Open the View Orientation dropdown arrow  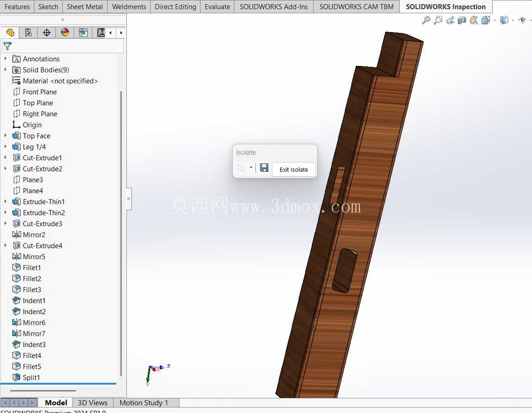[494, 20]
